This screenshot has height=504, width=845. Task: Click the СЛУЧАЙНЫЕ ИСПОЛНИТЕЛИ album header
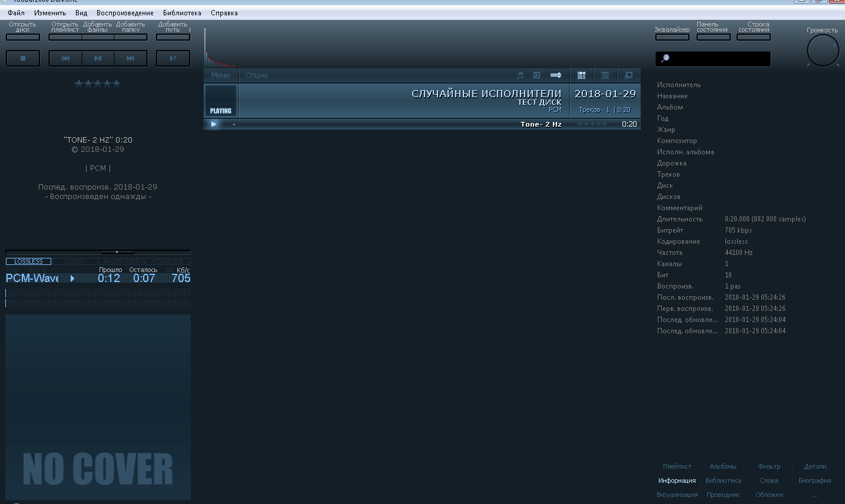coord(486,94)
